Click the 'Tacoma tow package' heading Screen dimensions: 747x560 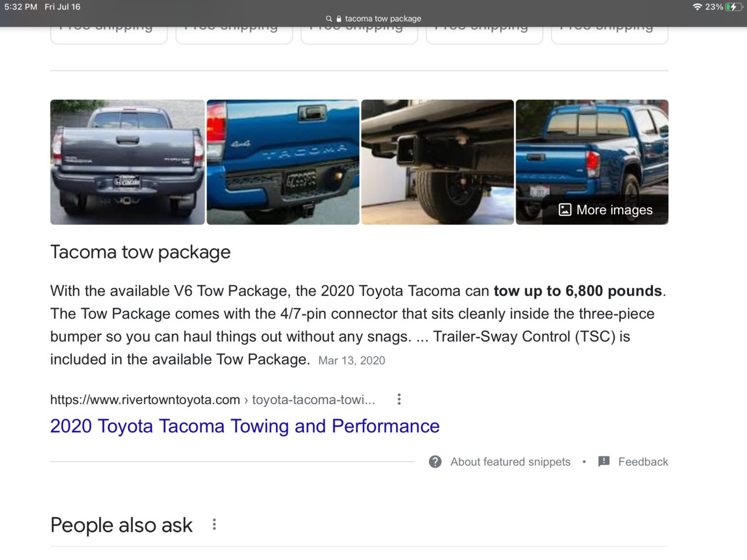coord(141,252)
